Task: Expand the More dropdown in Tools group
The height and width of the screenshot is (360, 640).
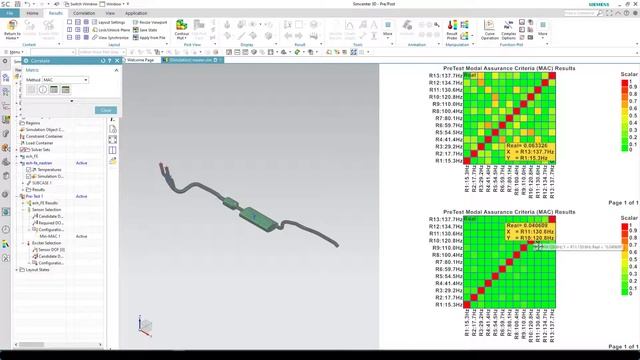Action: pyautogui.click(x=387, y=29)
